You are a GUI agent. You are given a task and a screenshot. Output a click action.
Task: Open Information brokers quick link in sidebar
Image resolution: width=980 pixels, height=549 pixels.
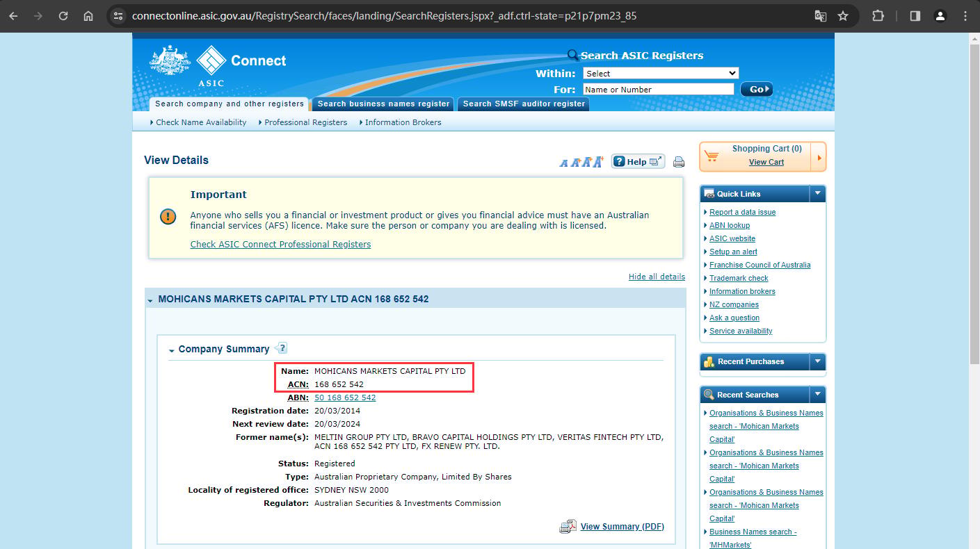(742, 291)
